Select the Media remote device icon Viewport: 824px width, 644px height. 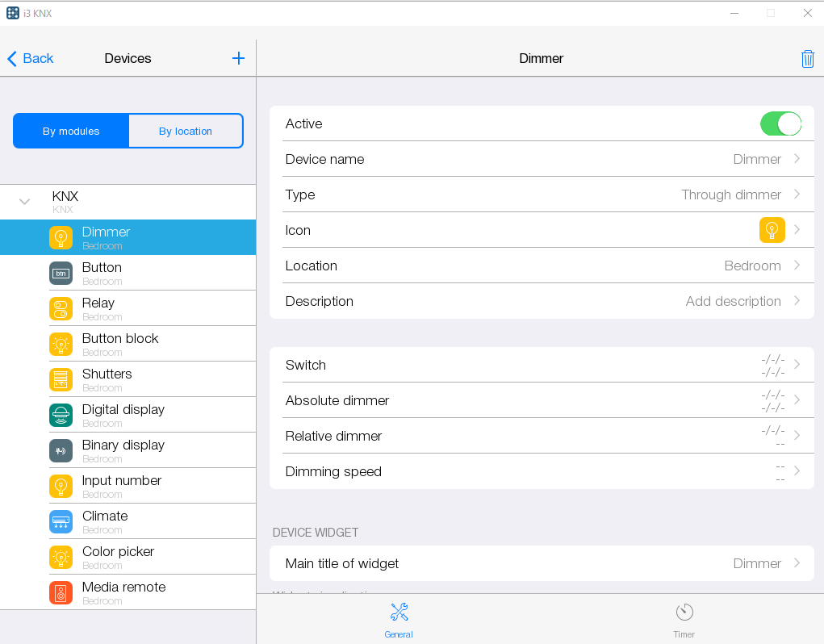(61, 592)
